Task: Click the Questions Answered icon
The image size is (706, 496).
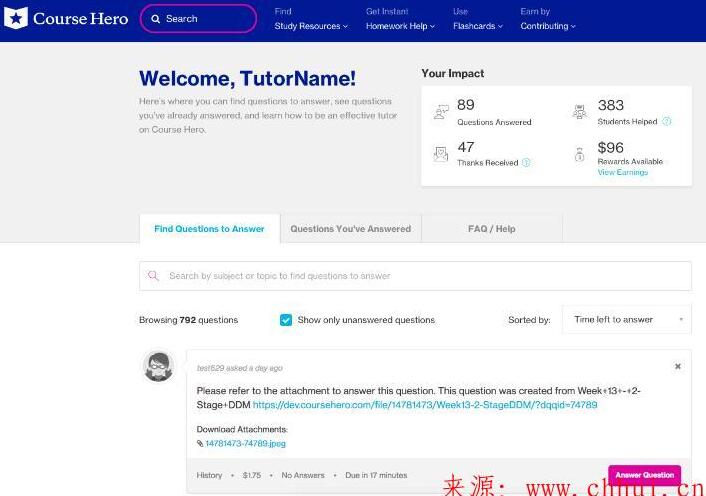Action: pyautogui.click(x=441, y=113)
